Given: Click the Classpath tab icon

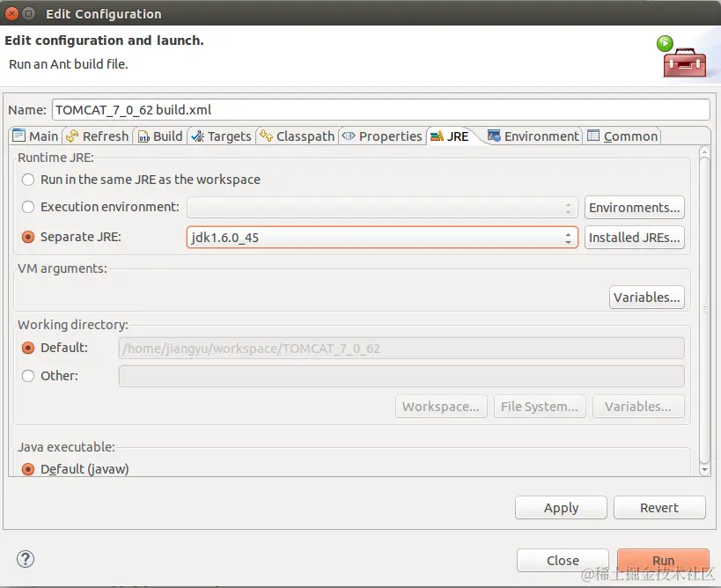Looking at the screenshot, I should pyautogui.click(x=266, y=136).
